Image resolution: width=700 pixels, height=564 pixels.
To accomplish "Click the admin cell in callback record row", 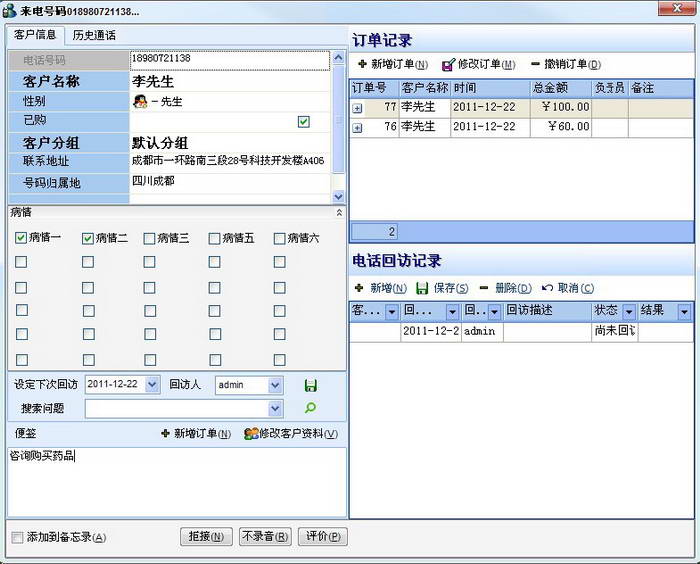I will (482, 331).
